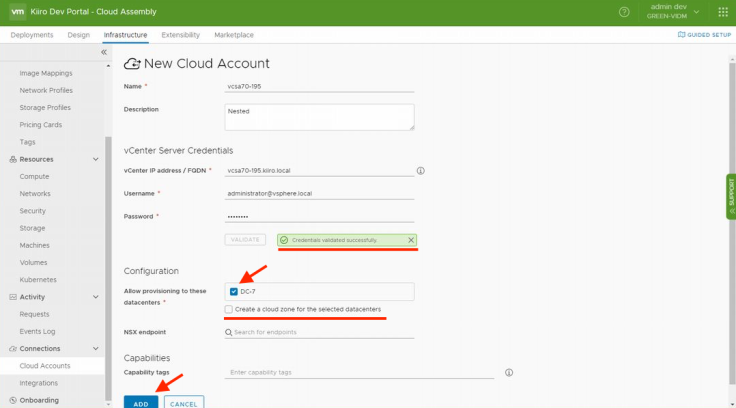Collapse the Resources section chevron
Screen dimensions: 736x408
(x=96, y=160)
